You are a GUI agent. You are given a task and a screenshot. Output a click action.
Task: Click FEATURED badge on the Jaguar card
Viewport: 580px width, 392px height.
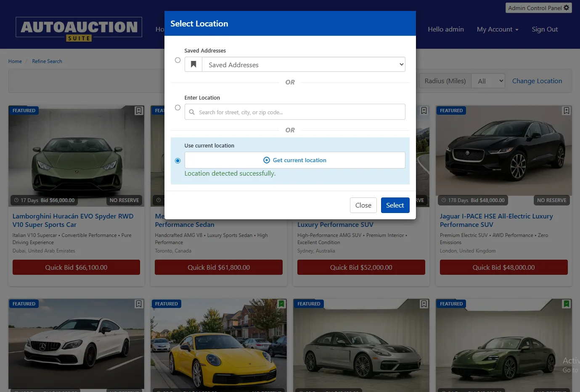point(451,110)
